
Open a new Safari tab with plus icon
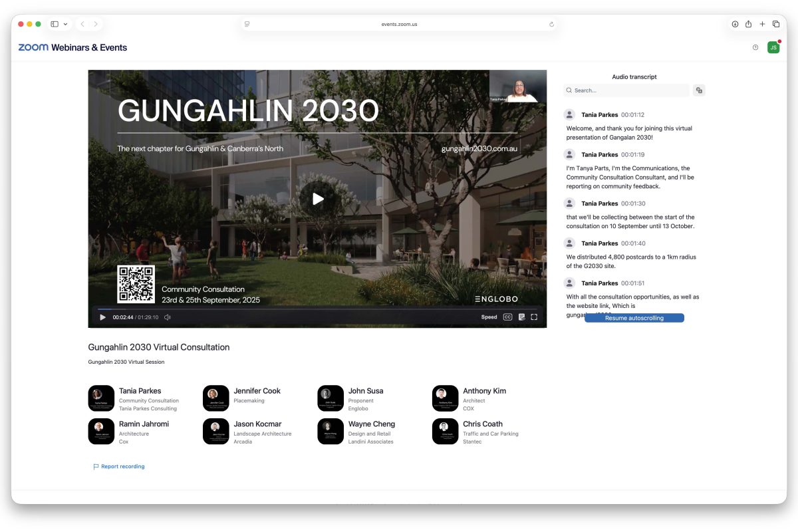coord(762,24)
